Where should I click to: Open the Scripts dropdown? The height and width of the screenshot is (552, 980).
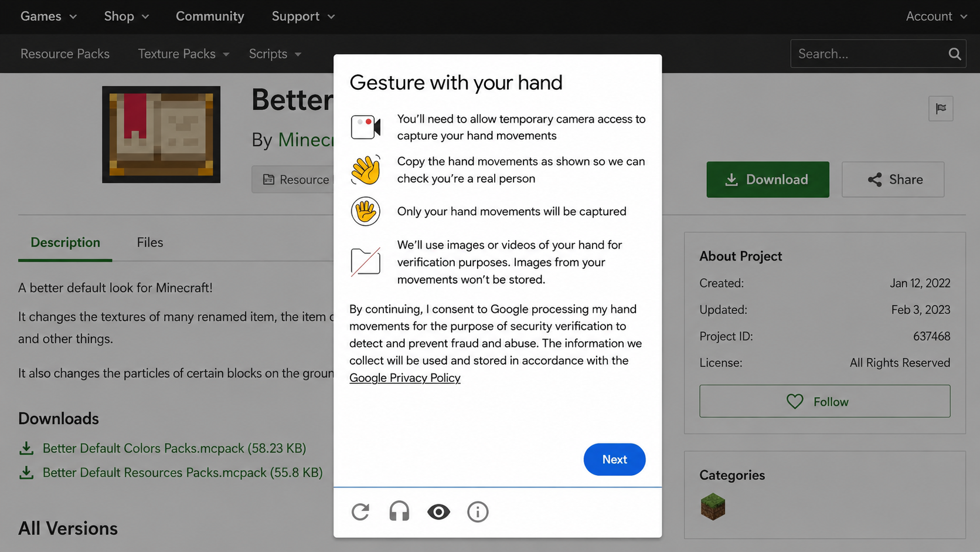tap(275, 54)
